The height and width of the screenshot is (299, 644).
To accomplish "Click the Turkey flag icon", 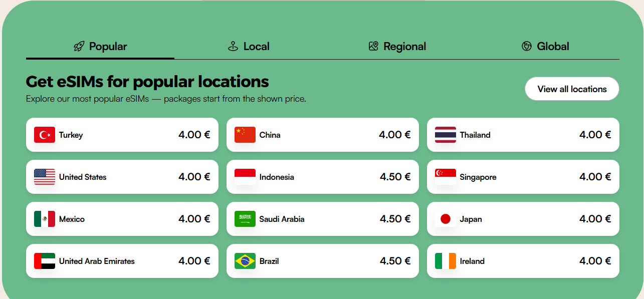I will pyautogui.click(x=45, y=135).
